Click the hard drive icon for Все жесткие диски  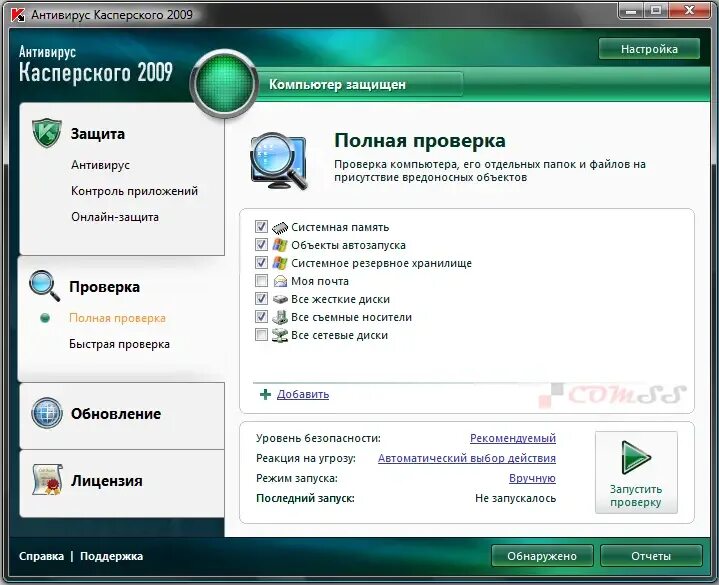tap(280, 299)
